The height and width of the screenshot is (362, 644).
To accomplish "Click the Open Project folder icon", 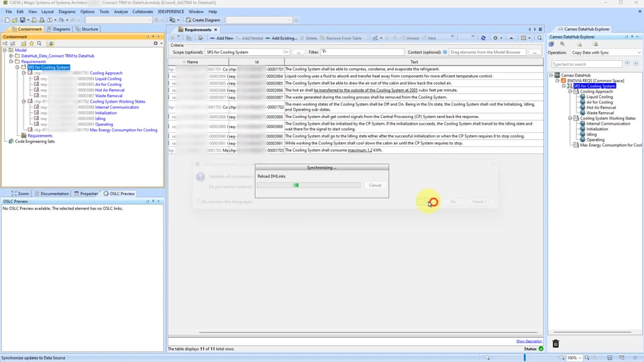I will 14,19.
